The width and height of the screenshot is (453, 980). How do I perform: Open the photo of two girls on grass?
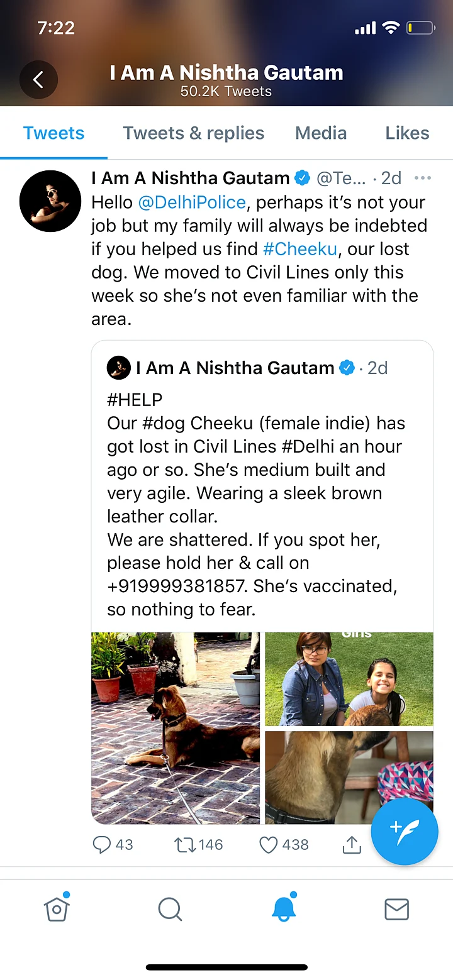coord(349,679)
